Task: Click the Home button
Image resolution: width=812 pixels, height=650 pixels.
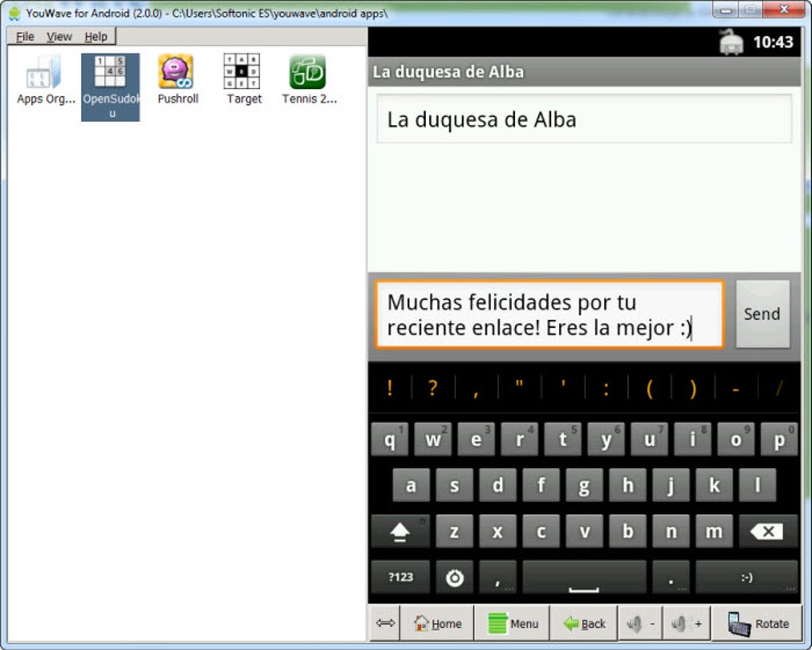Action: point(438,623)
